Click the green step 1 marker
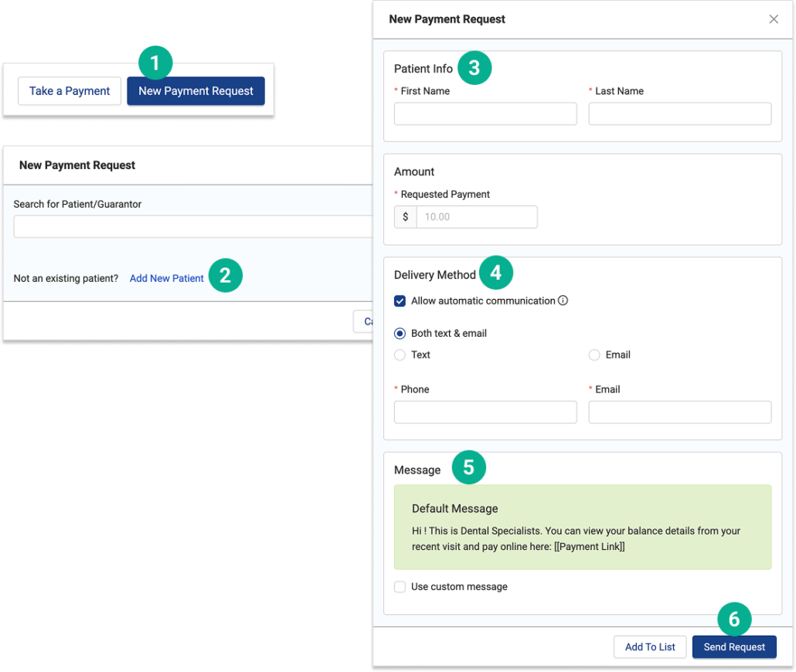796x672 pixels. pos(155,63)
